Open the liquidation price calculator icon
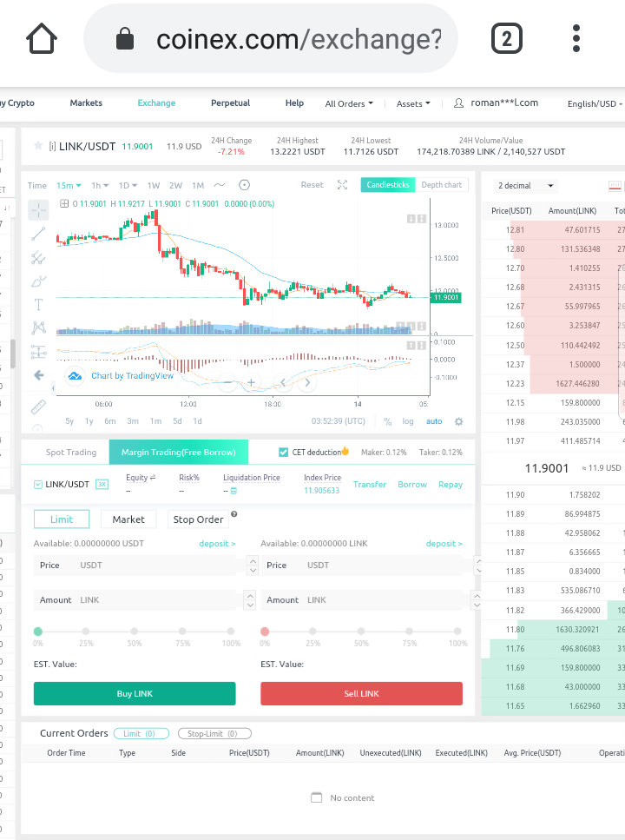625x840 pixels. click(x=234, y=491)
